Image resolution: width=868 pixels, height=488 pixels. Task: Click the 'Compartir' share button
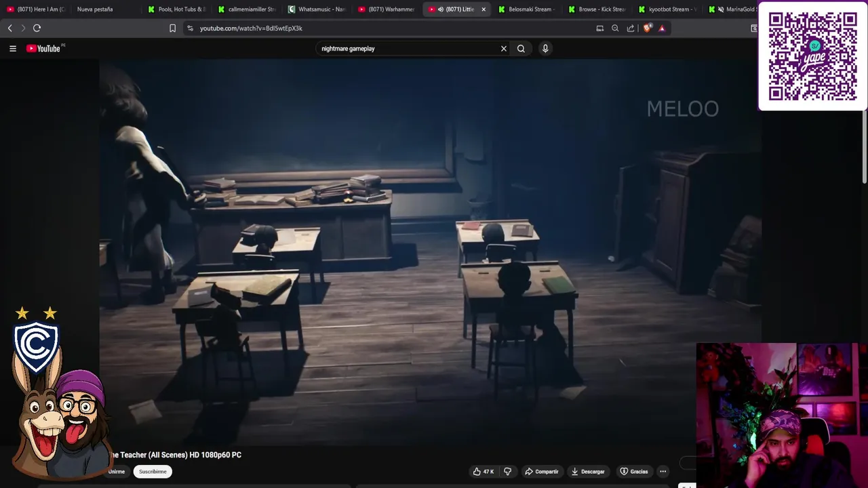[542, 472]
